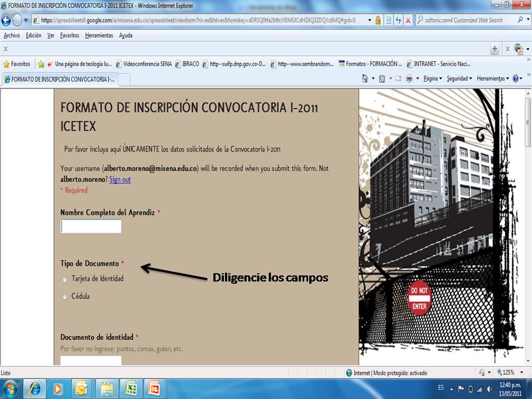Open the Ver menu
The width and height of the screenshot is (532, 399).
50,35
